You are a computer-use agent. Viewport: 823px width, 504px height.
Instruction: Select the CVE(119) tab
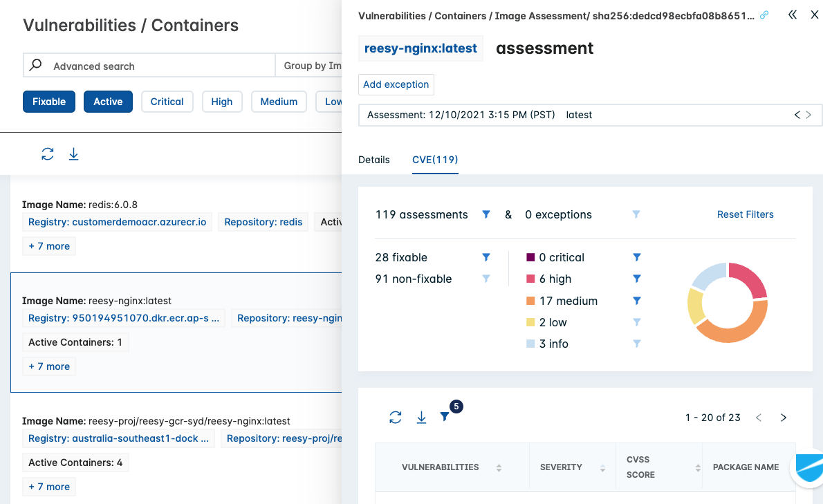[435, 160]
